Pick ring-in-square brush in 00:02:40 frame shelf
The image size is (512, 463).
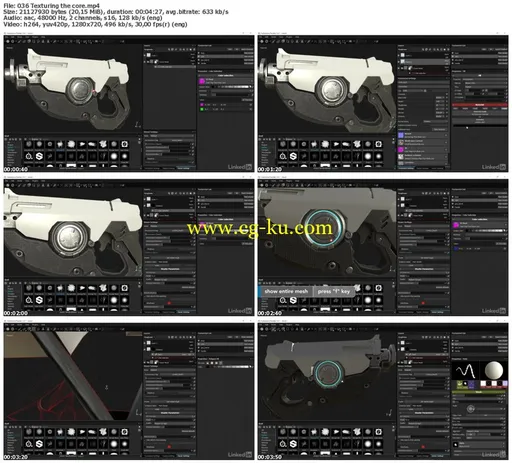(x=378, y=288)
